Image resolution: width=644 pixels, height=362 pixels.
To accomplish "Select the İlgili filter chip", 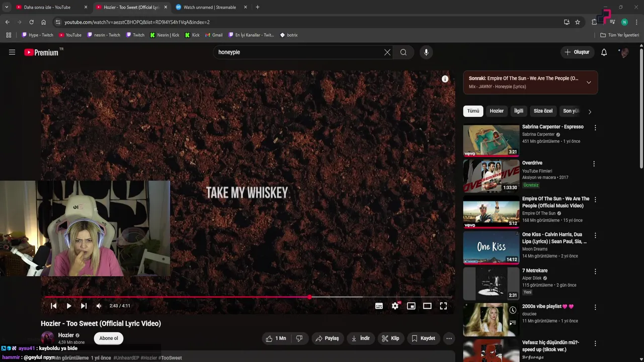I will (x=519, y=111).
